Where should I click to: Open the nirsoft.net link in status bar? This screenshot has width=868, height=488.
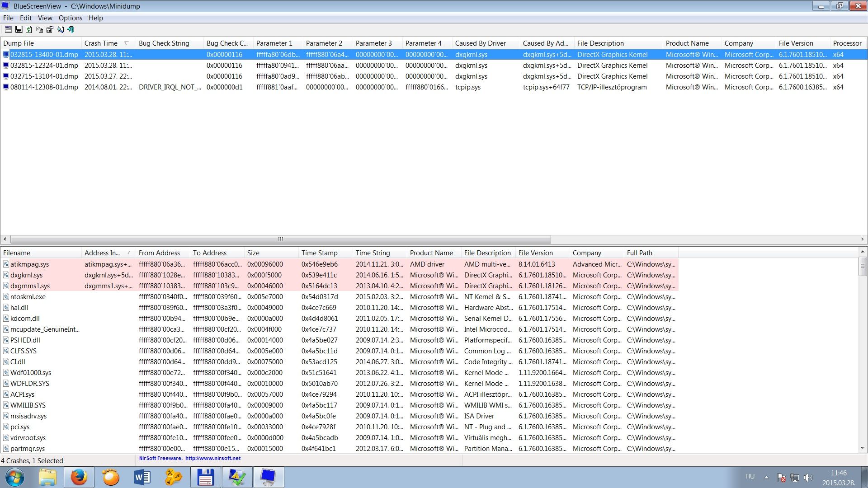(213, 458)
